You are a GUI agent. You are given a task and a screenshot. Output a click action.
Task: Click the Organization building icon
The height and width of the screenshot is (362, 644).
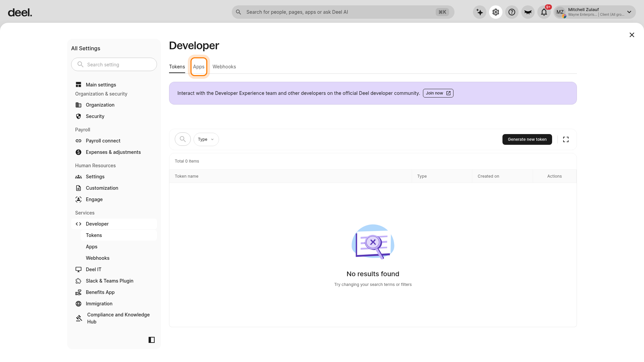coord(78,105)
